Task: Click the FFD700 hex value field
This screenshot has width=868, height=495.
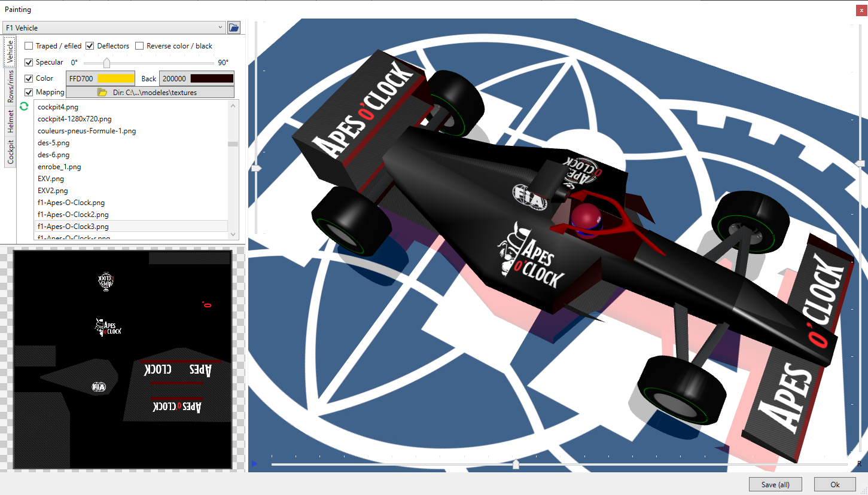Action: click(x=82, y=78)
